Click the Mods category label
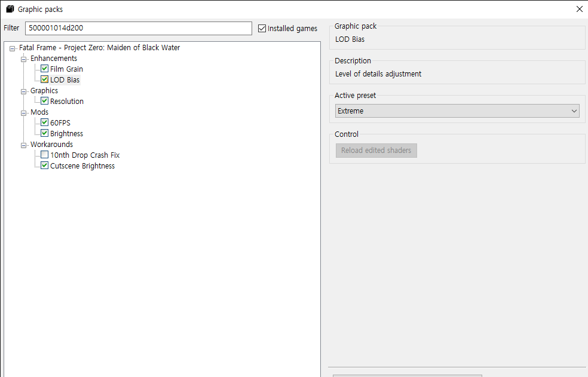Screen dimensions: 588x377 (39, 112)
